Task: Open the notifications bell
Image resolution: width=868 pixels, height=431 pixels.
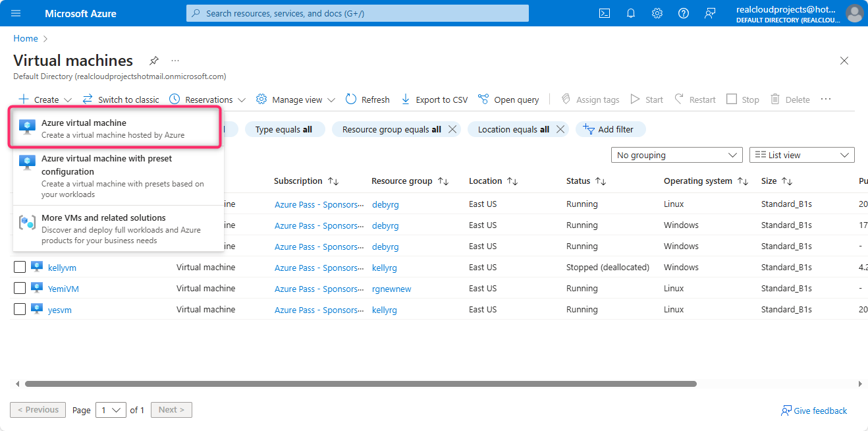Action: click(x=630, y=13)
